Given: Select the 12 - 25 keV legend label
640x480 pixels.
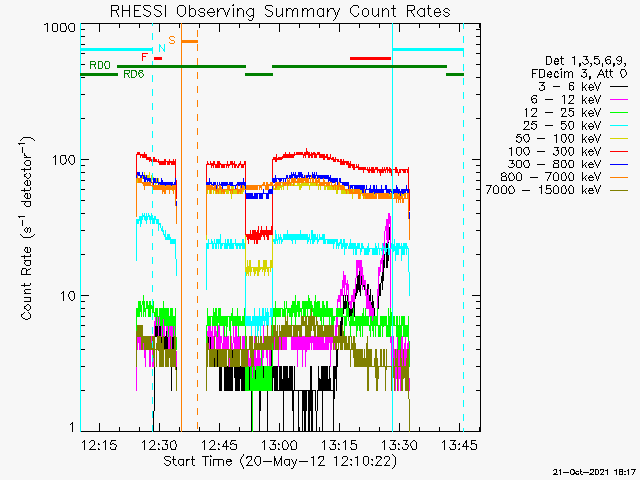Looking at the screenshot, I should tap(562, 113).
